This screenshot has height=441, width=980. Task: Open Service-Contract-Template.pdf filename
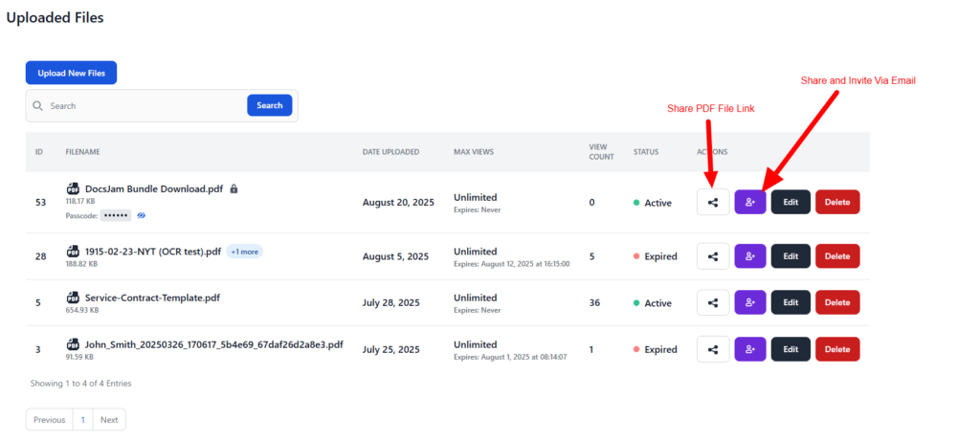click(x=152, y=298)
